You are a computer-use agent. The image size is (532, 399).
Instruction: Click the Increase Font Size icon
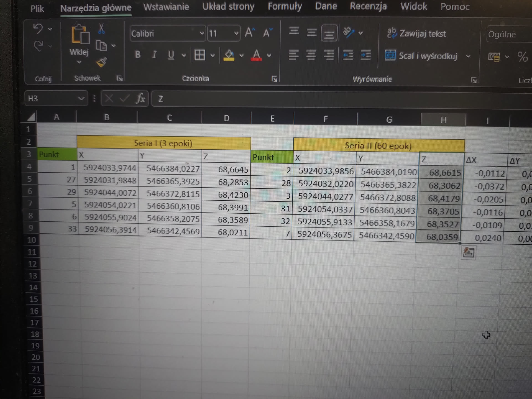click(x=250, y=33)
